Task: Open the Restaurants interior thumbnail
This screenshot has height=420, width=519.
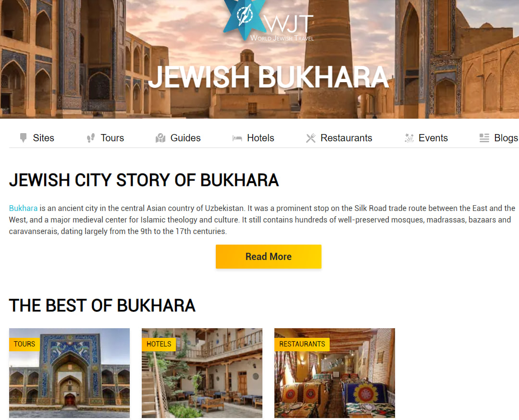Action: coord(334,373)
